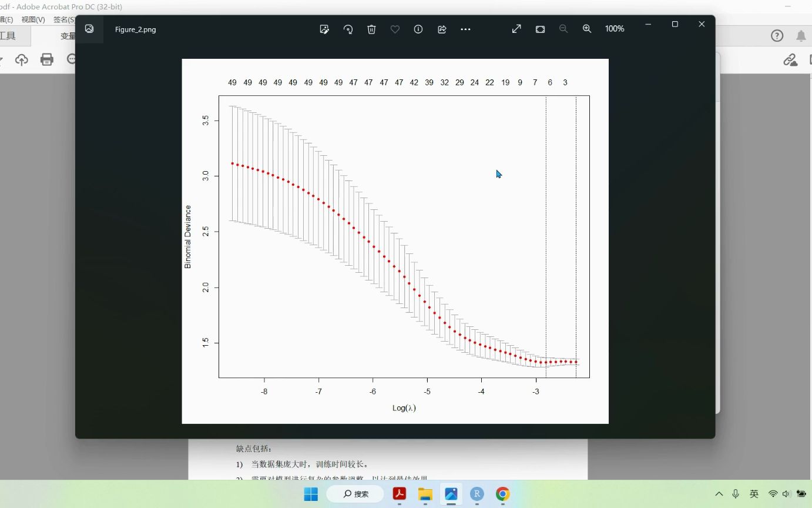Open the 签名(S) menu in Acrobat
Viewport: 812px width, 508px height.
click(x=63, y=19)
